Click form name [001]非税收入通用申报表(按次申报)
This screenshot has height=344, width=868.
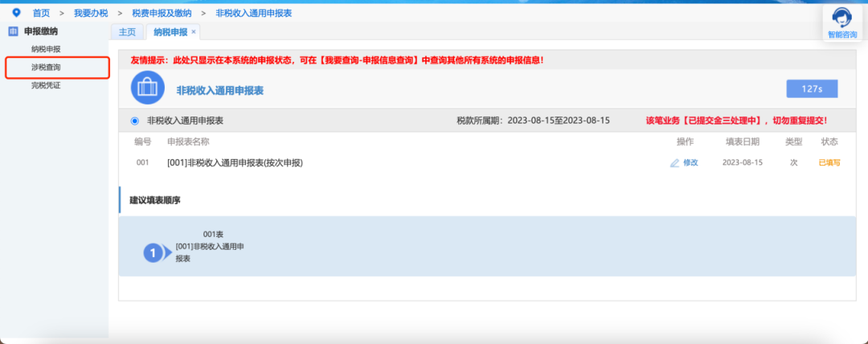tap(235, 163)
